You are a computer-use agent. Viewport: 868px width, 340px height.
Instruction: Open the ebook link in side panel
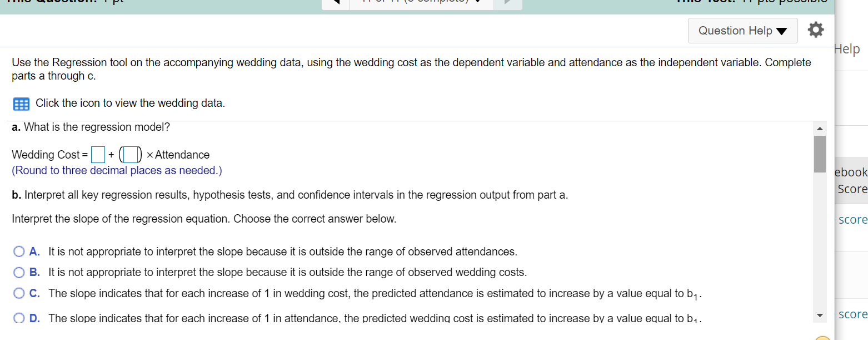851,173
